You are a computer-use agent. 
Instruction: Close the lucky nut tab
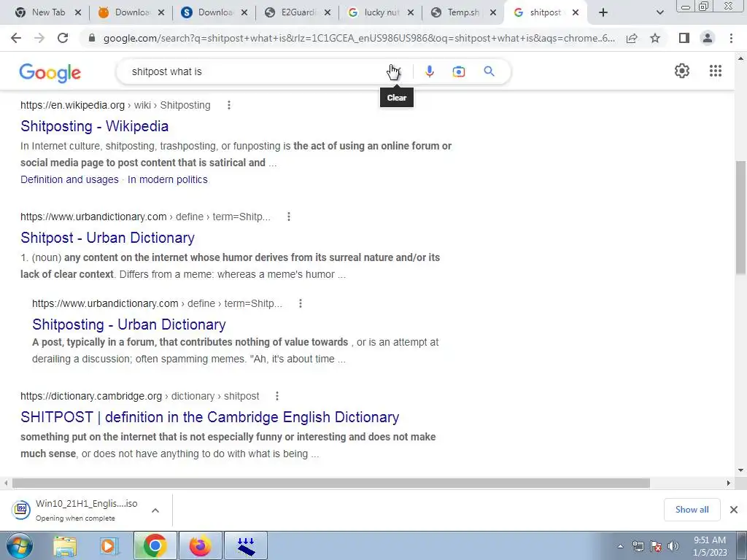[x=410, y=12]
